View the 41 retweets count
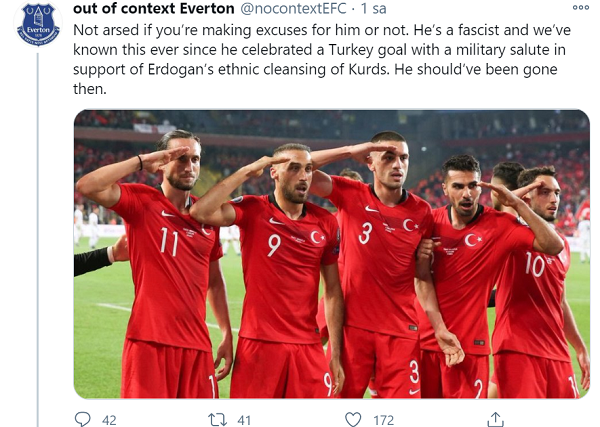 click(x=244, y=420)
